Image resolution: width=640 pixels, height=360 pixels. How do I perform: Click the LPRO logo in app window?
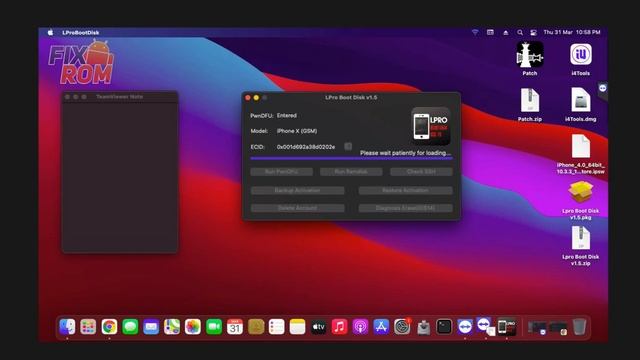tap(431, 126)
